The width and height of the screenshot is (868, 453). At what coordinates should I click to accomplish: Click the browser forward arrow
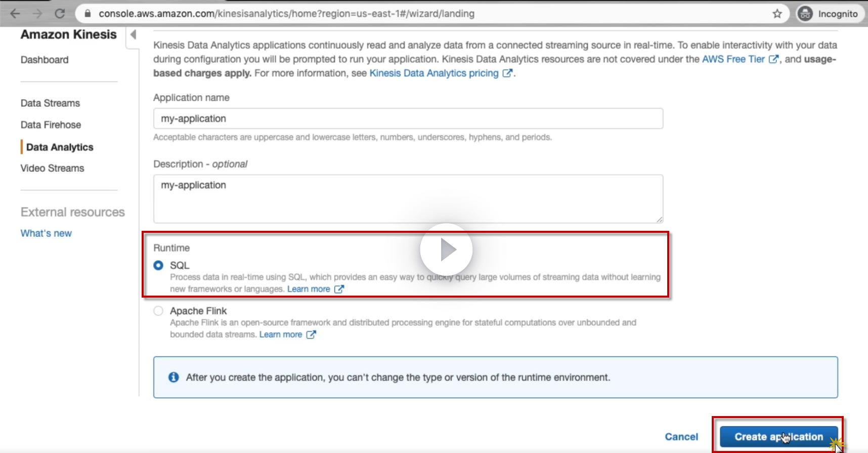tap(37, 14)
